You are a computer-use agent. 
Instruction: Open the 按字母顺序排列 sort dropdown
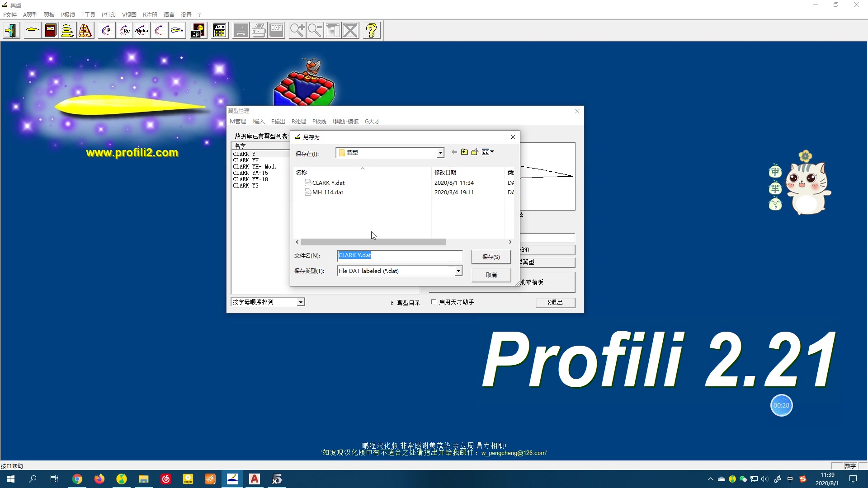coord(301,302)
